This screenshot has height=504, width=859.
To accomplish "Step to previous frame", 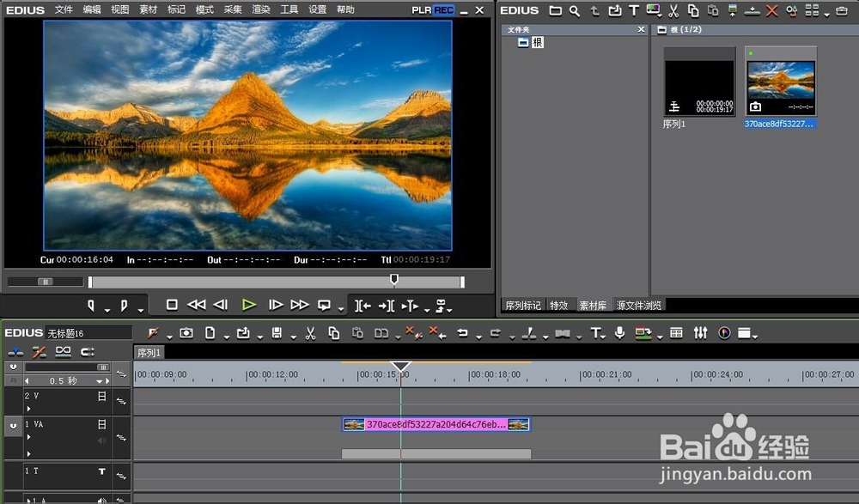I will click(x=221, y=305).
